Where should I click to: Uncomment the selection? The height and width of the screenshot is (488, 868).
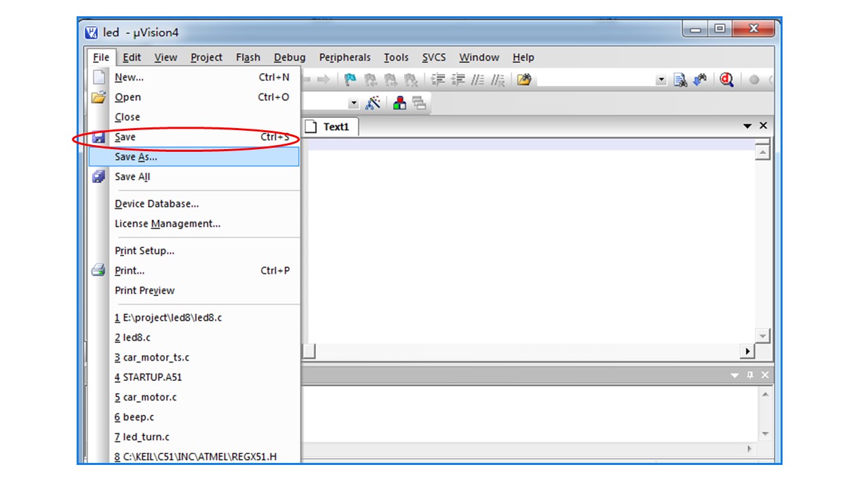pyautogui.click(x=498, y=80)
